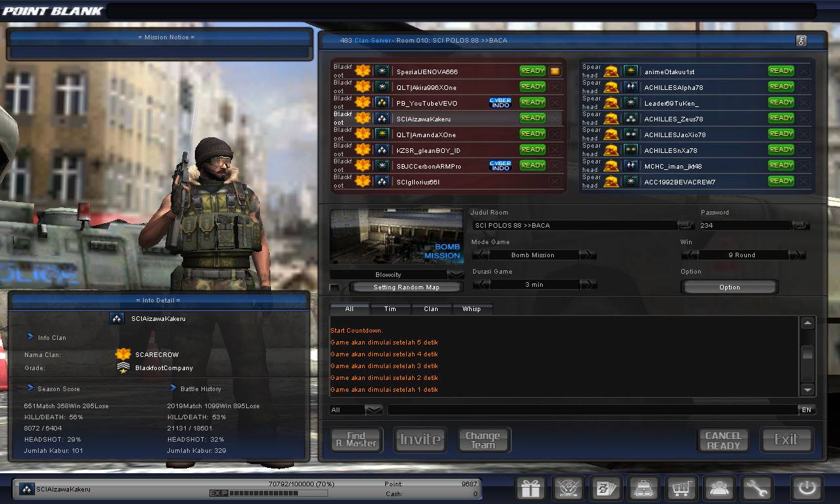Open the community friends icon
Screen dimensions: 840x504
point(719,488)
